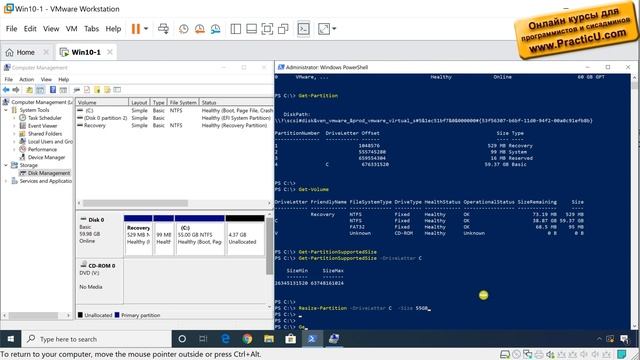Open the VMware Tabs menu
This screenshot has height=360, width=640.
point(91,29)
